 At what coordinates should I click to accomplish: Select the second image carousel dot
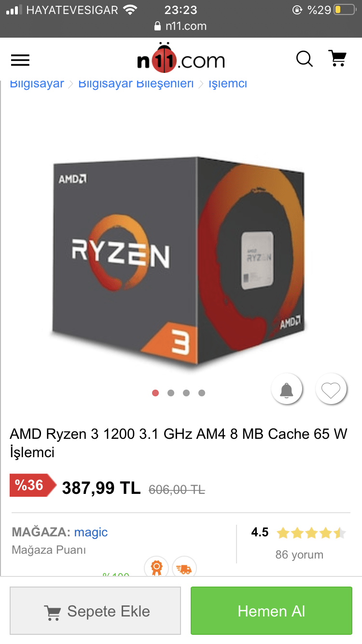click(171, 393)
